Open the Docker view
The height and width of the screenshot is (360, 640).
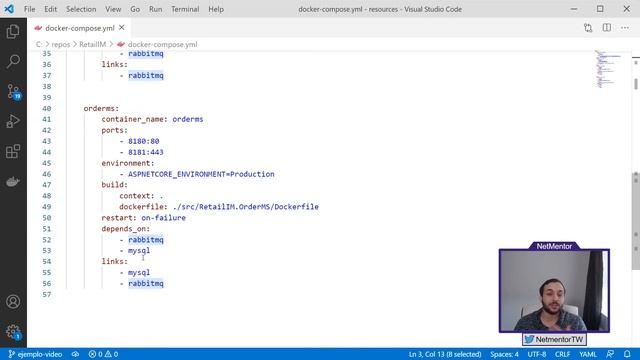13,182
